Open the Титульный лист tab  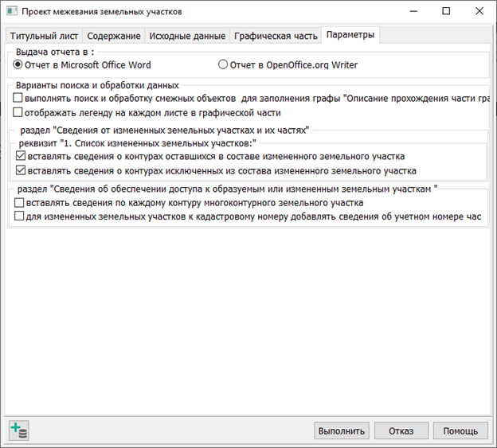(x=44, y=36)
